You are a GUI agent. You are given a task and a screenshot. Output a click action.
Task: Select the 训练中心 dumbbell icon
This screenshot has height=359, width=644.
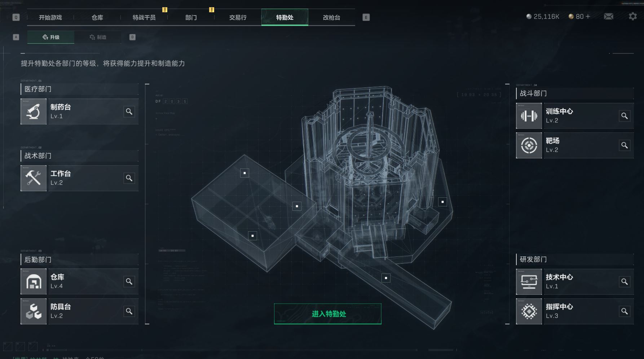[529, 116]
